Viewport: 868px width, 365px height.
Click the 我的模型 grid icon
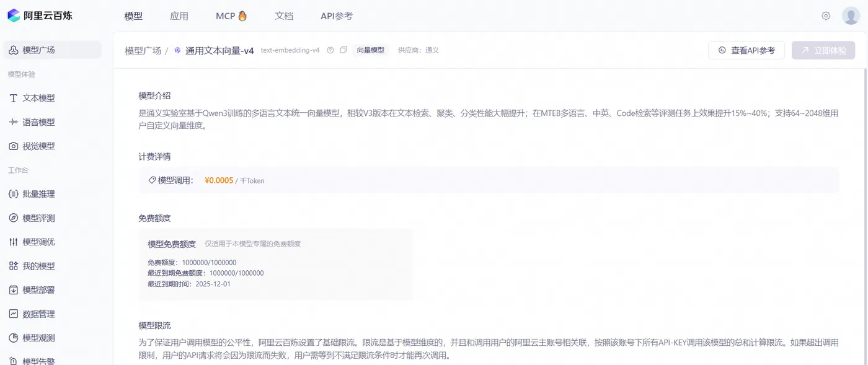(x=14, y=266)
